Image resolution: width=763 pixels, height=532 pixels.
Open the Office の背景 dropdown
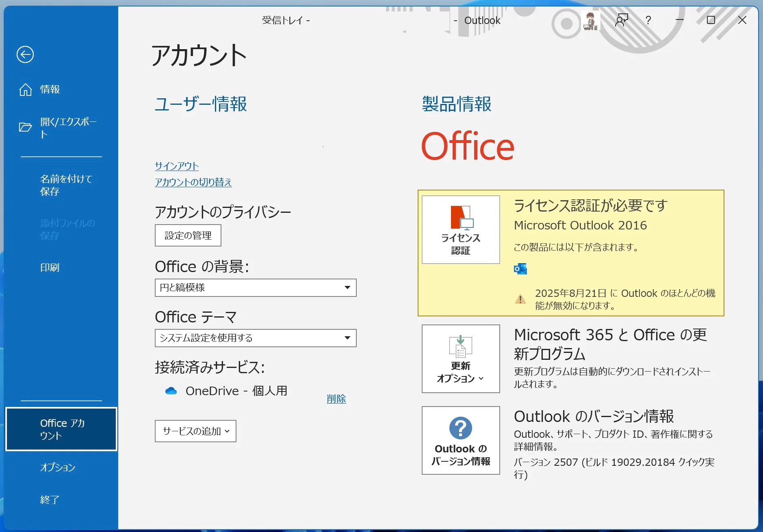(256, 288)
